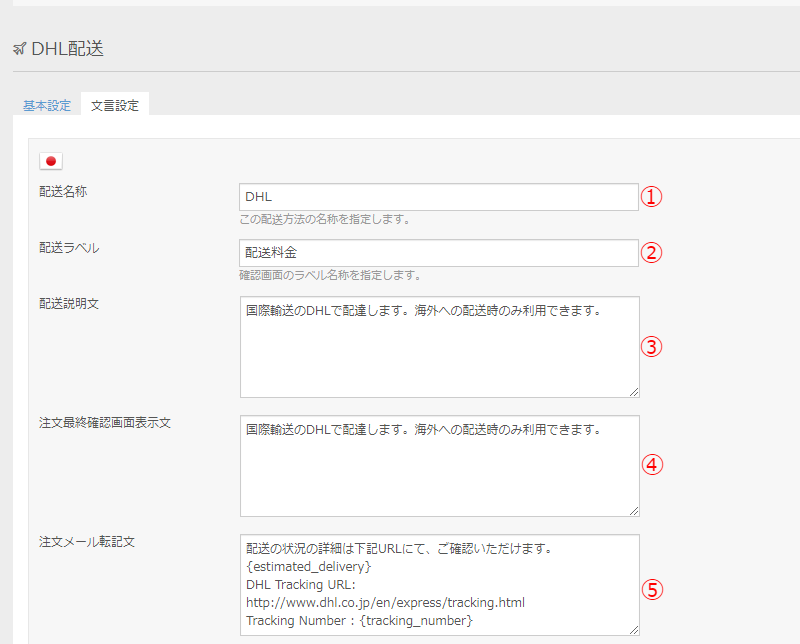Click the circled number 1 marker
The width and height of the screenshot is (800, 644).
pyautogui.click(x=652, y=197)
